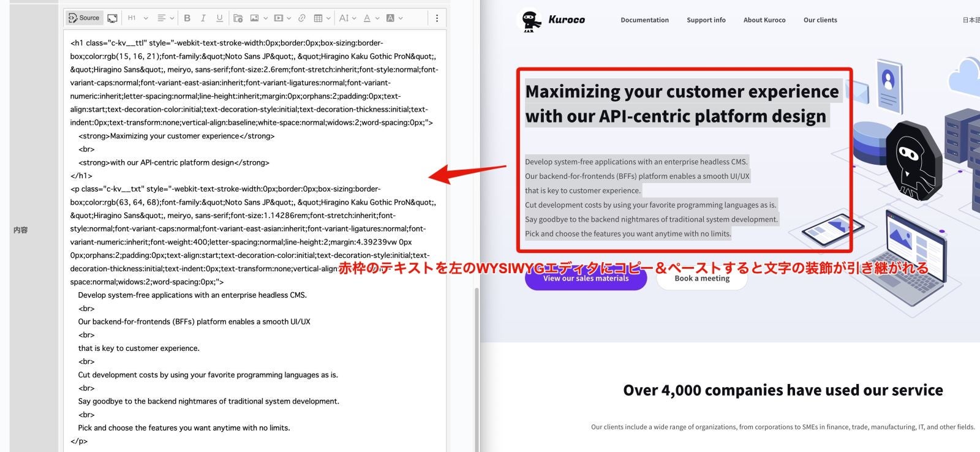Image resolution: width=980 pixels, height=452 pixels.
Task: Toggle italic formatting
Action: pyautogui.click(x=203, y=18)
